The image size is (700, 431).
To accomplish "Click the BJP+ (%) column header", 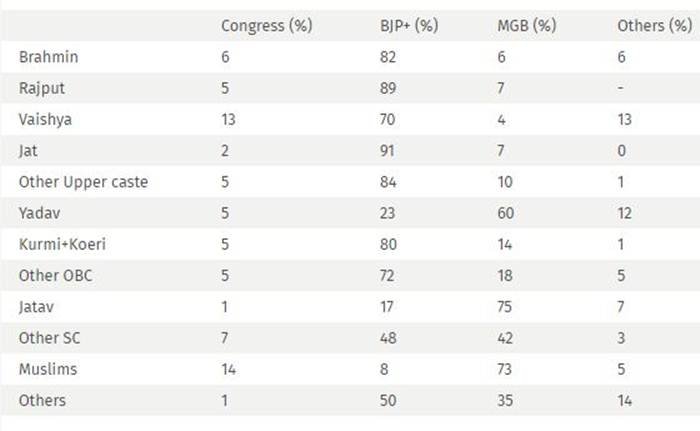I will (x=409, y=26).
